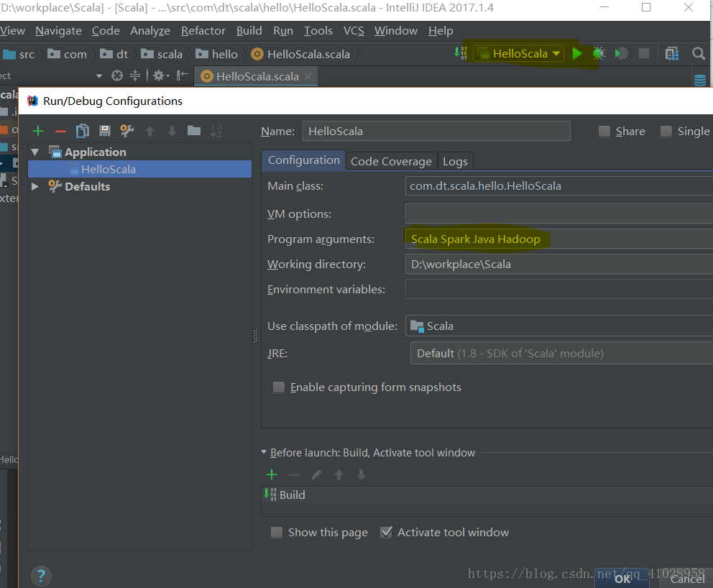Screen dimensions: 713x588
Task: Open the Navigate menu
Action: click(59, 31)
